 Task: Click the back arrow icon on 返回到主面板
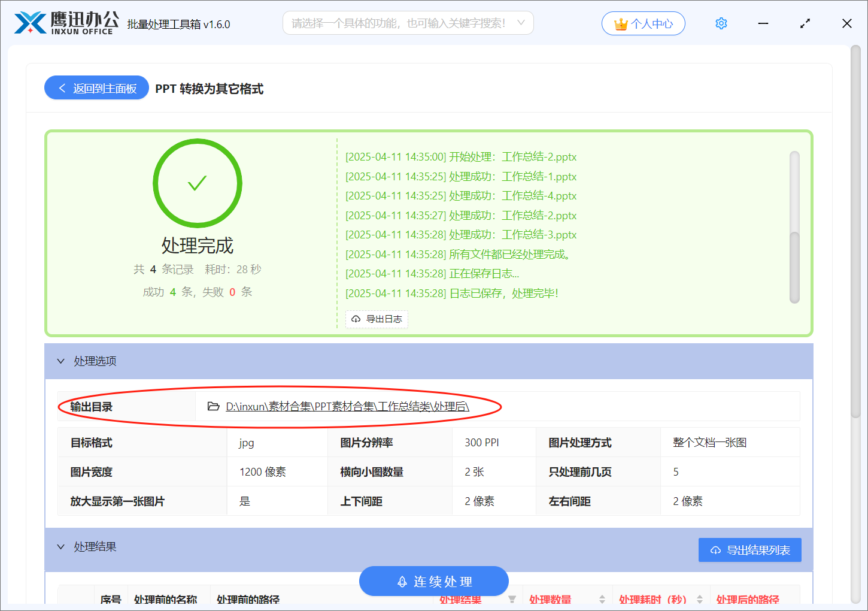[x=62, y=87]
